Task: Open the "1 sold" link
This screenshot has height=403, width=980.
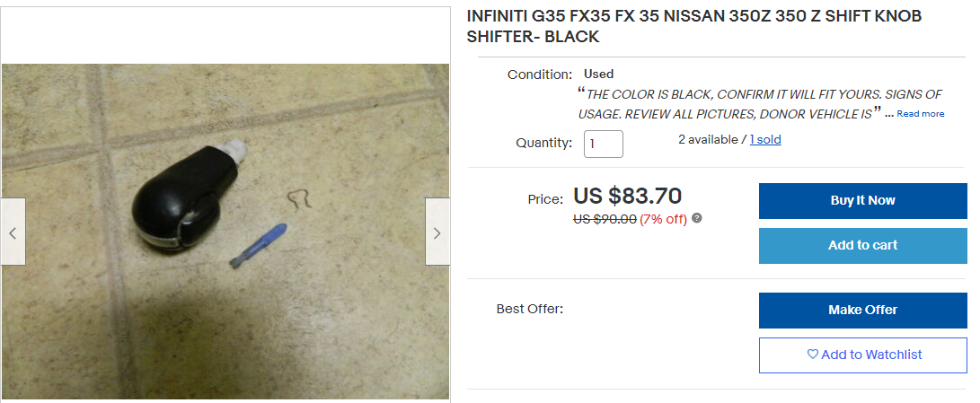Action: coord(765,140)
